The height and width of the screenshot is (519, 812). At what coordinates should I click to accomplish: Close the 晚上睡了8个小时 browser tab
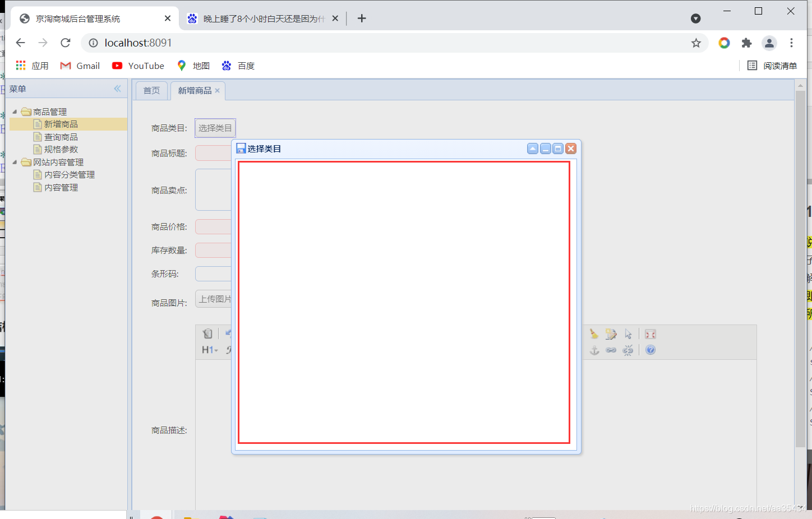click(x=335, y=18)
